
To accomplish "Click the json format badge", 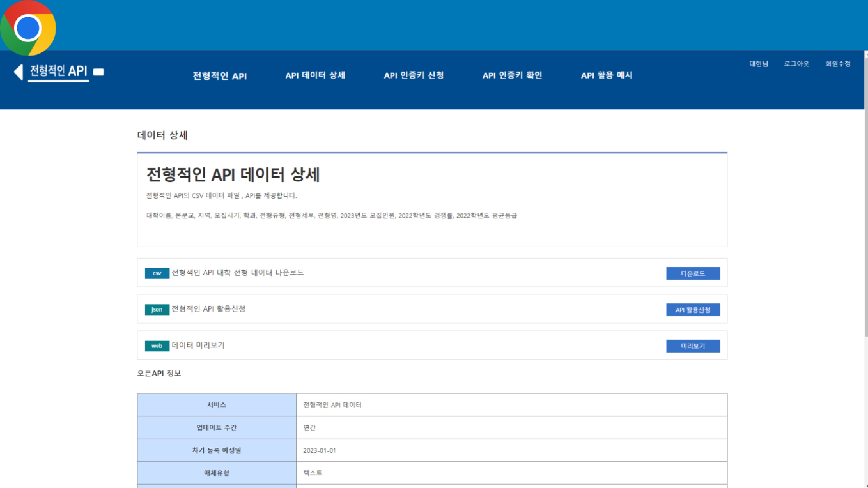I will point(157,310).
